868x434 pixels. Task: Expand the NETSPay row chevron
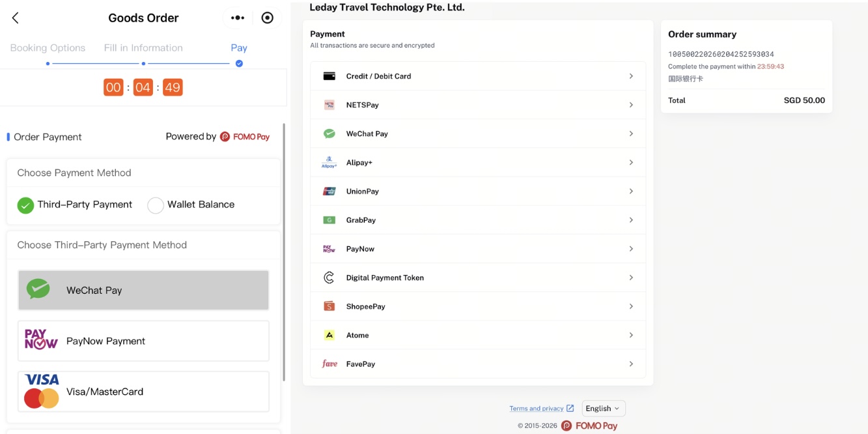(x=631, y=105)
